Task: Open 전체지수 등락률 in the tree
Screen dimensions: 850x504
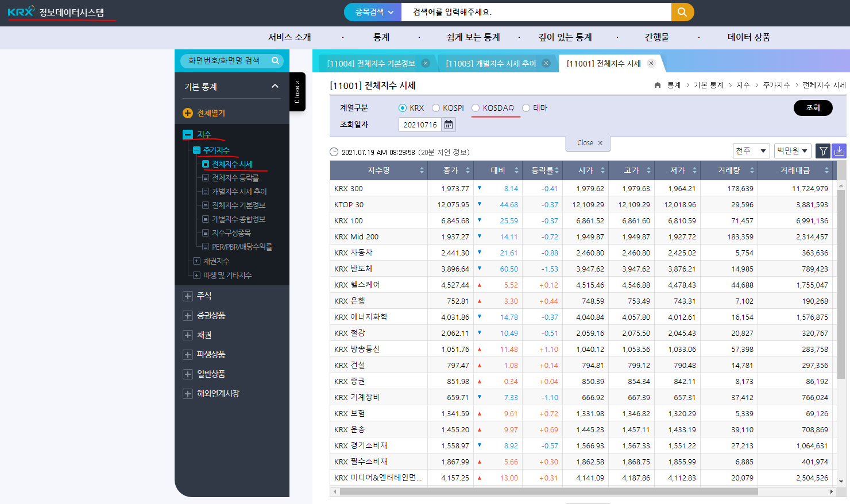Action: (235, 178)
